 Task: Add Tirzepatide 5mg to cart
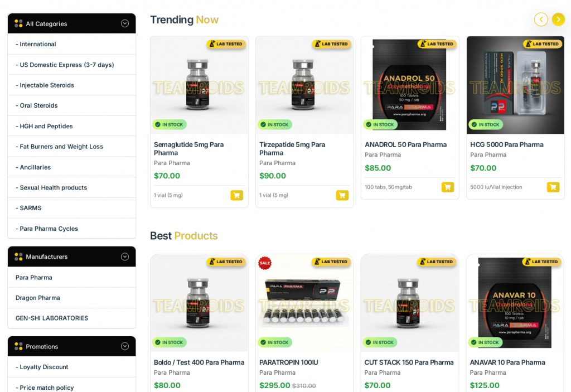coord(342,195)
